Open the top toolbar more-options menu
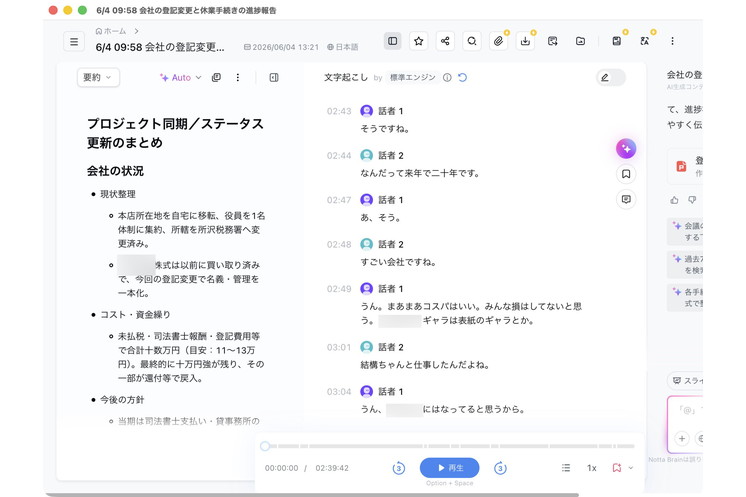746x497 pixels. click(672, 41)
